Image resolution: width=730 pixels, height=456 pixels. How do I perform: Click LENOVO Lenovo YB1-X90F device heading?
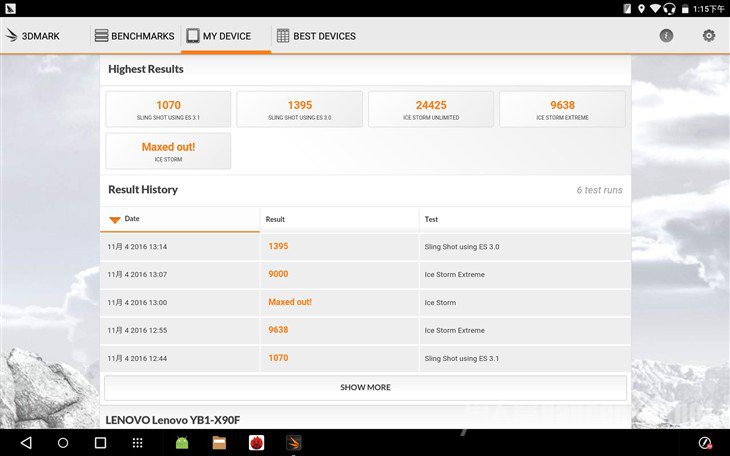click(173, 420)
